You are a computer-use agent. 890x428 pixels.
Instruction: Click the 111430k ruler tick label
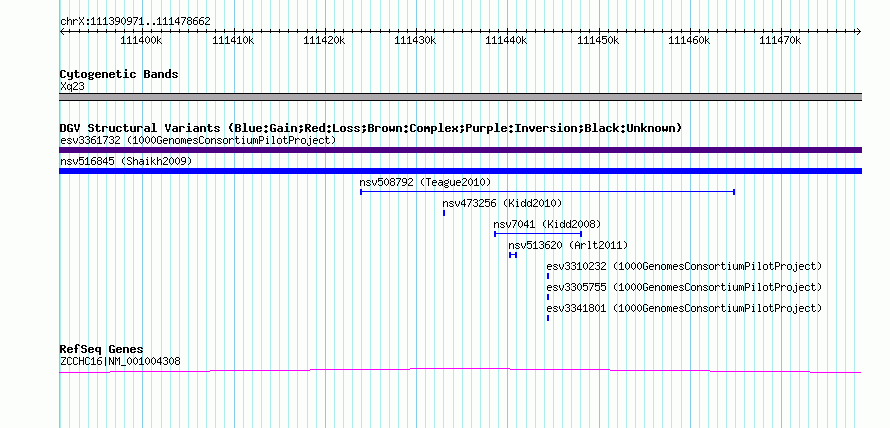click(415, 40)
